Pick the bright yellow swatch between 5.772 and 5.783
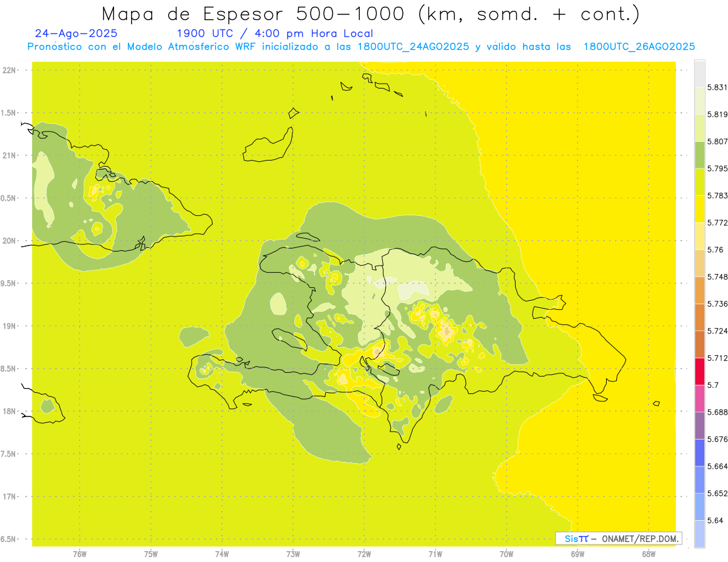728x562 pixels. [x=699, y=209]
